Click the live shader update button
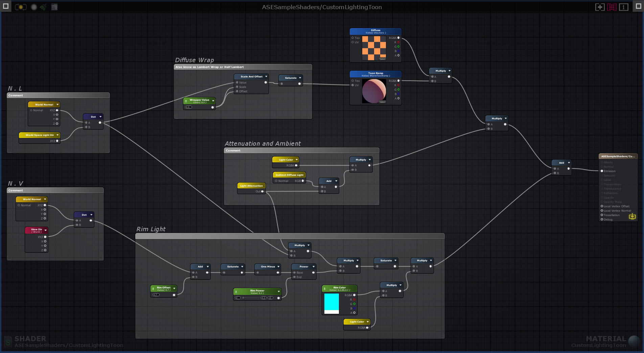 click(x=21, y=7)
